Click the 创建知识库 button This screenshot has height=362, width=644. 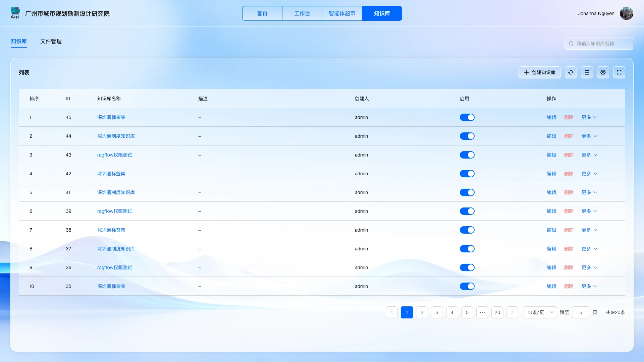tap(539, 72)
